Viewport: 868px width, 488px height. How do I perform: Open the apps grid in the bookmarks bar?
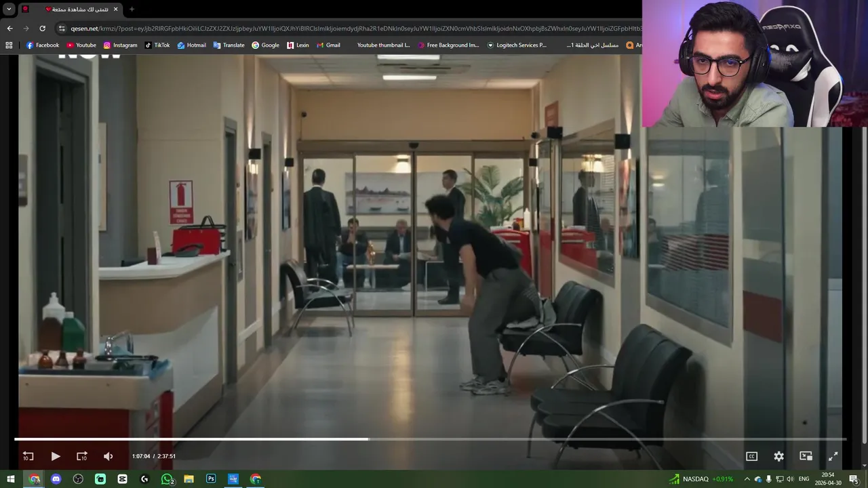pyautogui.click(x=9, y=45)
